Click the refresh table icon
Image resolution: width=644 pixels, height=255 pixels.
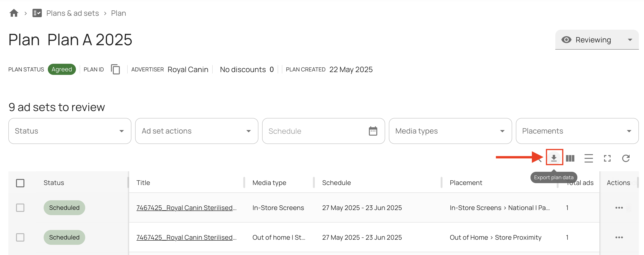pyautogui.click(x=625, y=158)
